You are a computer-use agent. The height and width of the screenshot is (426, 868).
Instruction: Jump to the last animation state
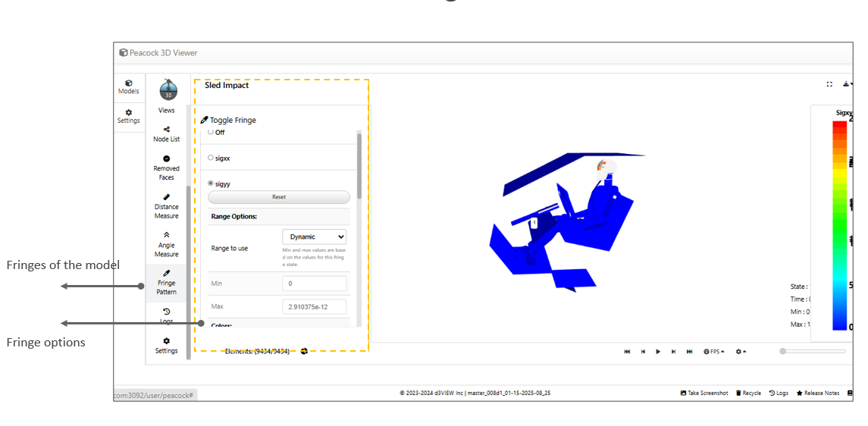(x=689, y=351)
